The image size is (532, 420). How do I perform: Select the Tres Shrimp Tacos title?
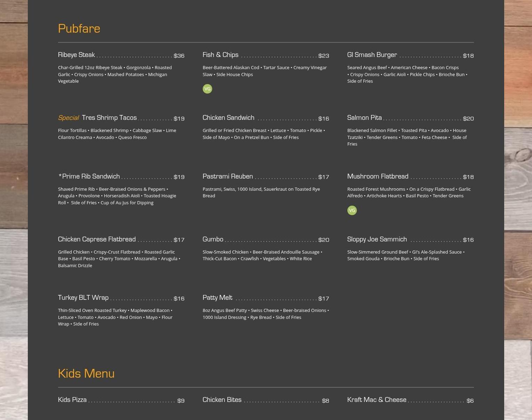coord(109,118)
